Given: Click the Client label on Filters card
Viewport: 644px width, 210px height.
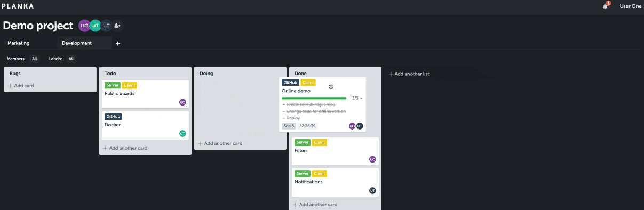Looking at the screenshot, I should (x=320, y=142).
